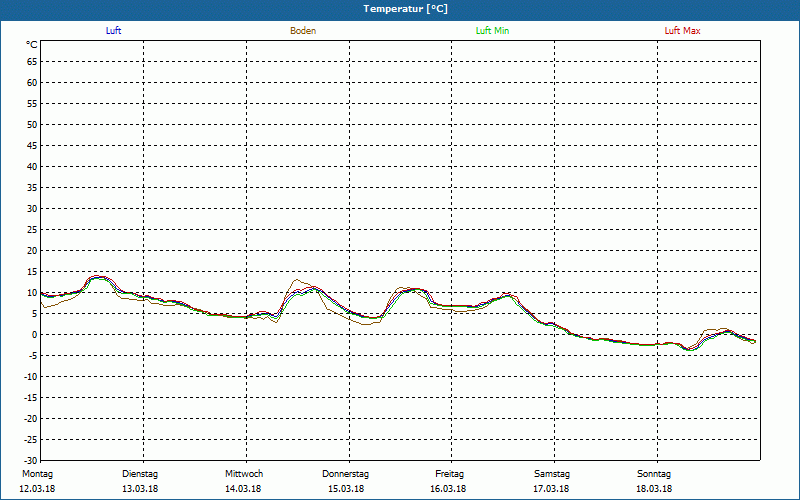Click the 18.03.18 date label

pos(654,489)
